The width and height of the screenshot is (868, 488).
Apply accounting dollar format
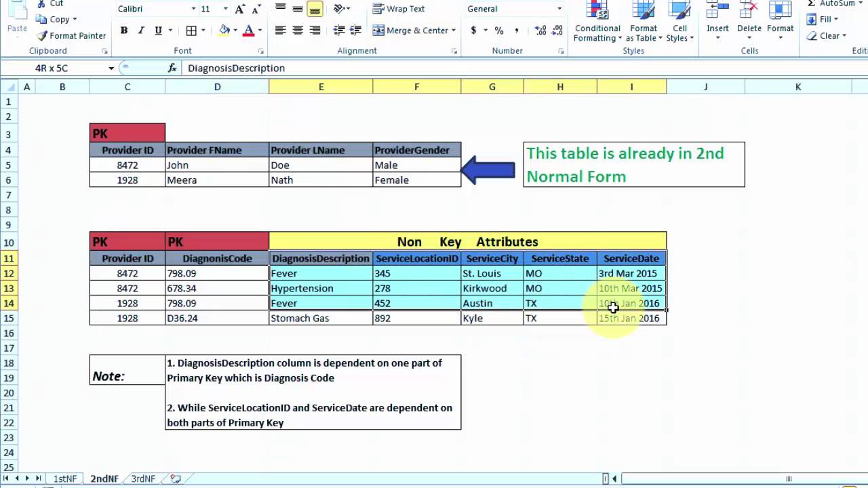pyautogui.click(x=473, y=30)
